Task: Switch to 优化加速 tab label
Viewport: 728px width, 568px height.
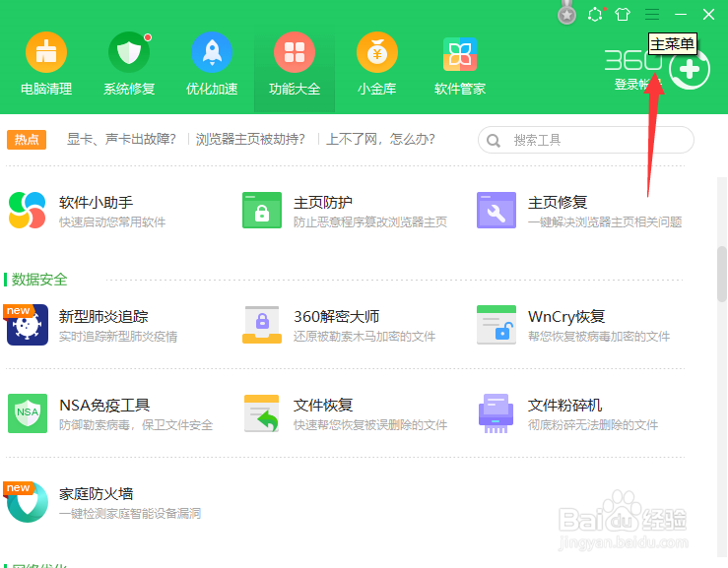Action: pos(212,89)
